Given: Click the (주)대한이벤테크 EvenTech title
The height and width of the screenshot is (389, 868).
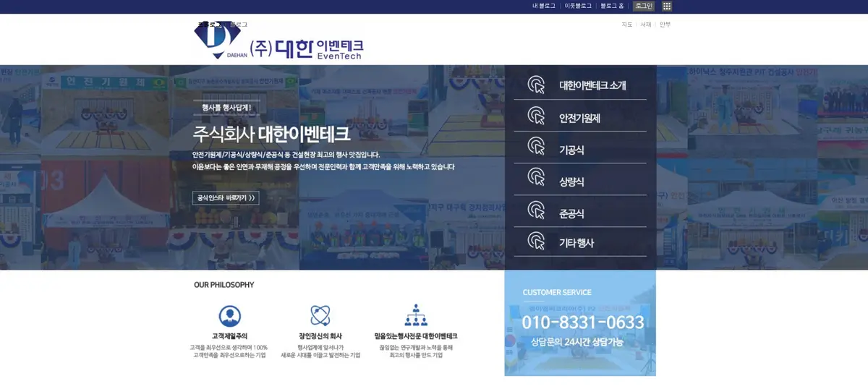Looking at the screenshot, I should click(x=306, y=48).
